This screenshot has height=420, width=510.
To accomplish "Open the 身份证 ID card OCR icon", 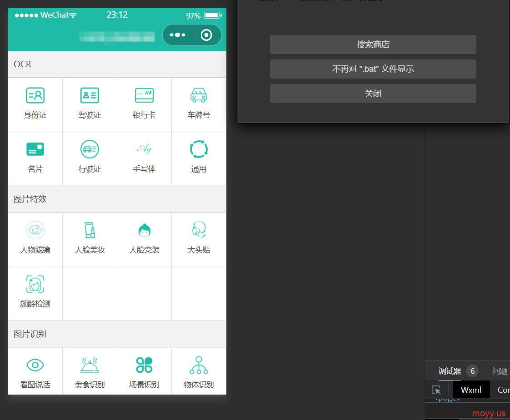I will click(x=35, y=95).
